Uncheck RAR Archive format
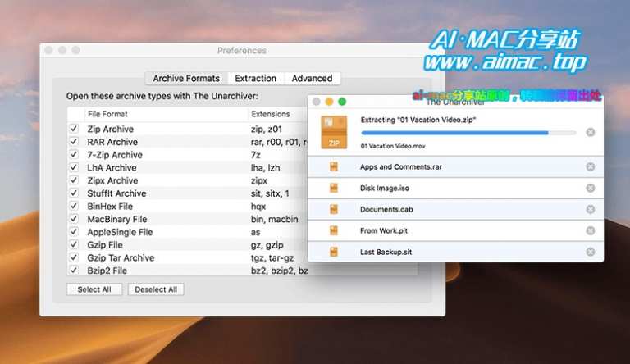Viewport: 630px width, 364px height. pos(74,142)
